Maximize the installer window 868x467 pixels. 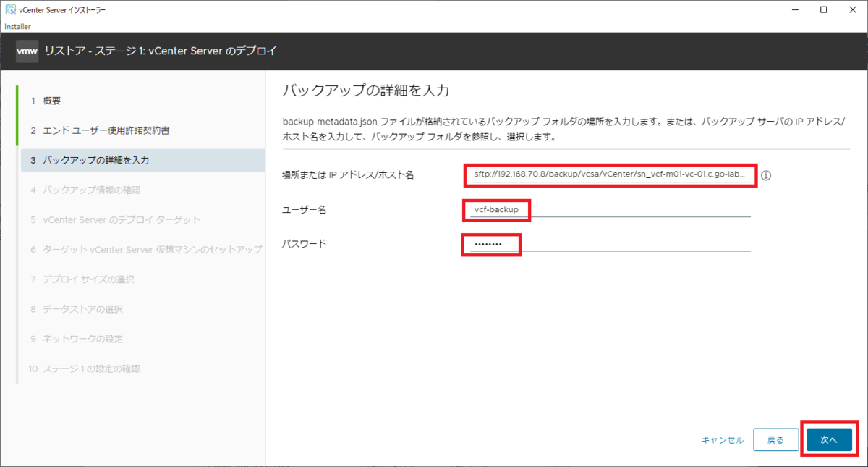point(823,9)
